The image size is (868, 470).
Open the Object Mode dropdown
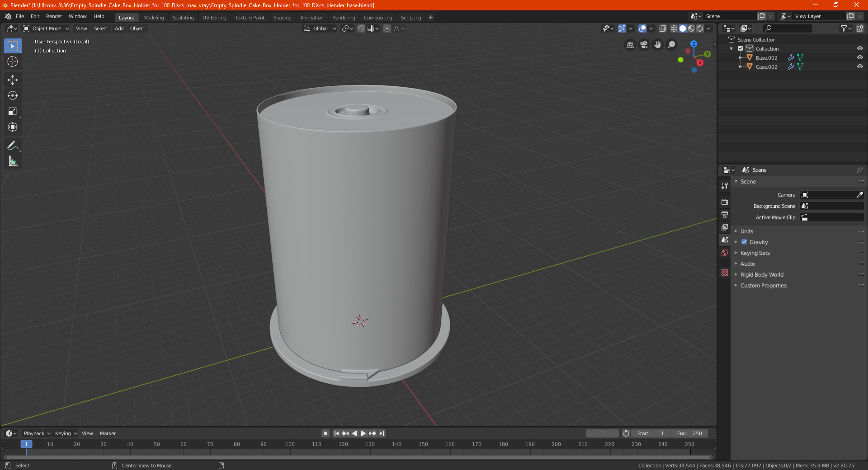coord(46,28)
